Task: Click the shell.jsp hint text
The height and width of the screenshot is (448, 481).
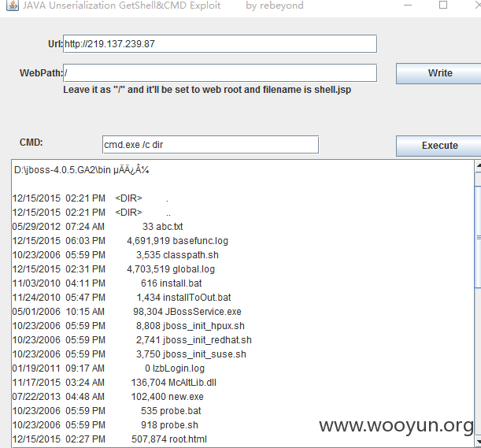Action: coord(207,90)
